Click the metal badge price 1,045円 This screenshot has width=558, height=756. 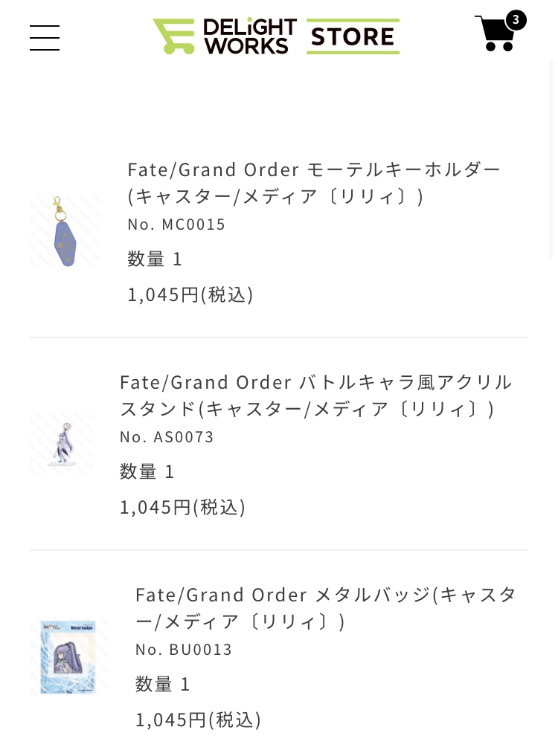click(x=198, y=720)
